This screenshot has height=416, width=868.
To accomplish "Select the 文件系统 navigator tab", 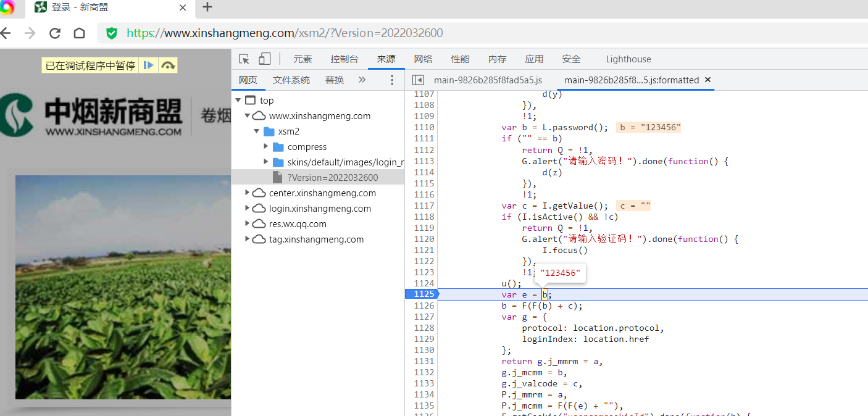I will click(291, 80).
